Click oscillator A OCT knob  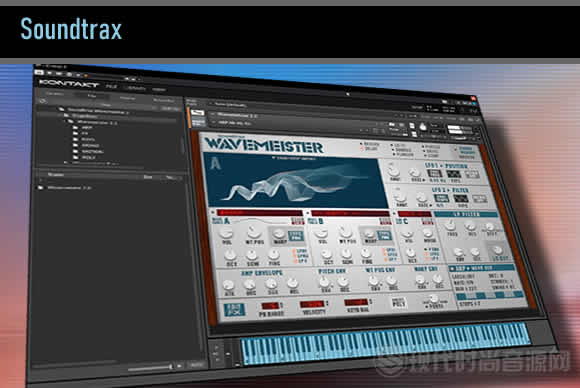click(231, 256)
